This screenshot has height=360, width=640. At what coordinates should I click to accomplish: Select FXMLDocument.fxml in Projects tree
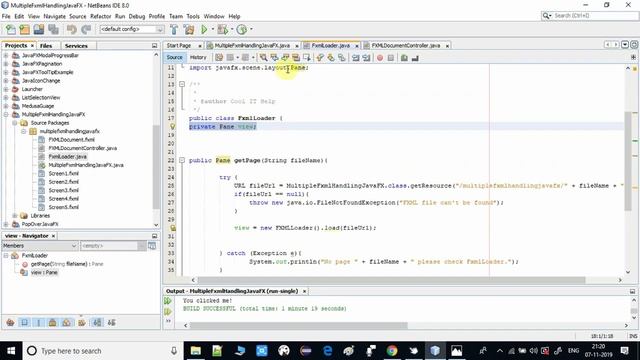click(71, 140)
